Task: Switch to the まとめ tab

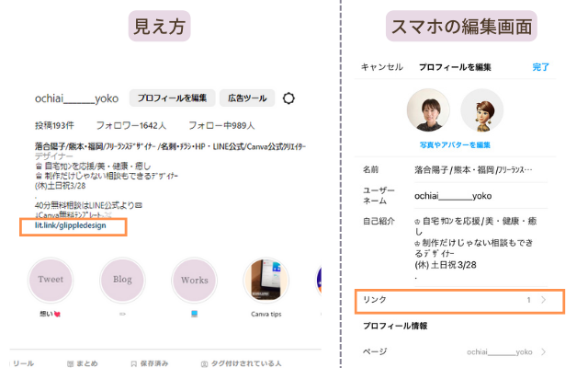Action: click(82, 363)
